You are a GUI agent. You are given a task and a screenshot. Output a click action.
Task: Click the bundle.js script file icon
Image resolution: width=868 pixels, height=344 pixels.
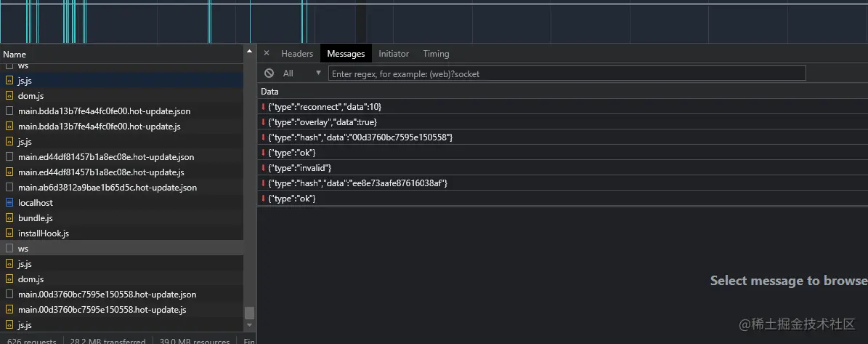(x=9, y=218)
